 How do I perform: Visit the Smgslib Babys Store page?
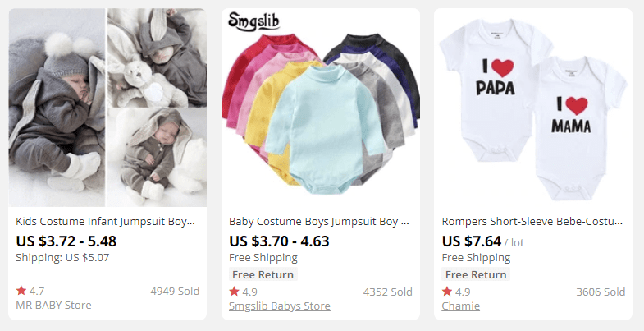[279, 306]
